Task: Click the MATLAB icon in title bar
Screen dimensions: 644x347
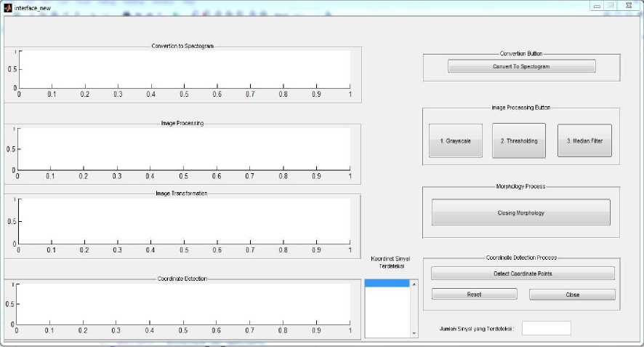Action: [x=8, y=7]
